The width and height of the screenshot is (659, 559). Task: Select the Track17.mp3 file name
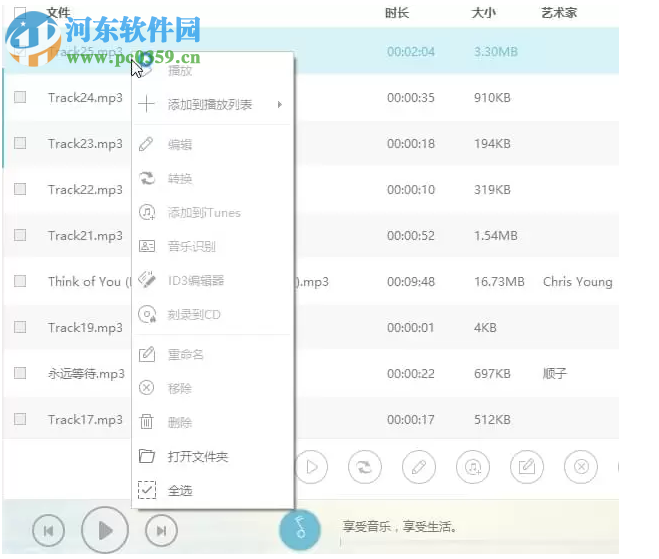pos(85,420)
